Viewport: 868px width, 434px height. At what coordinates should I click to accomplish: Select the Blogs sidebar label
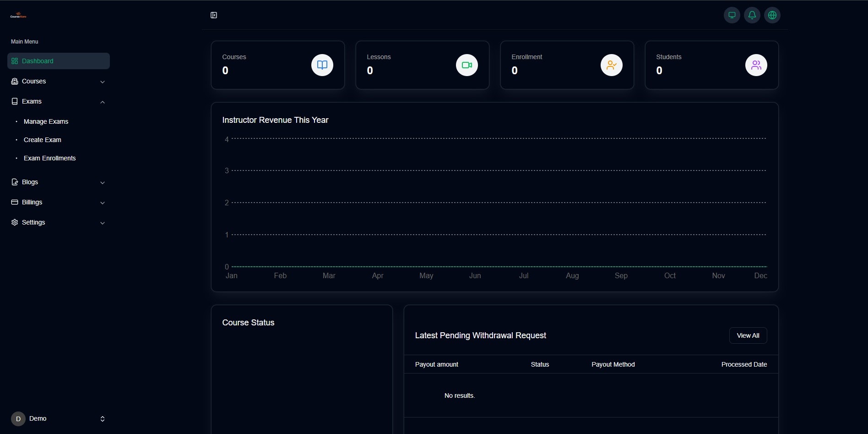[30, 182]
